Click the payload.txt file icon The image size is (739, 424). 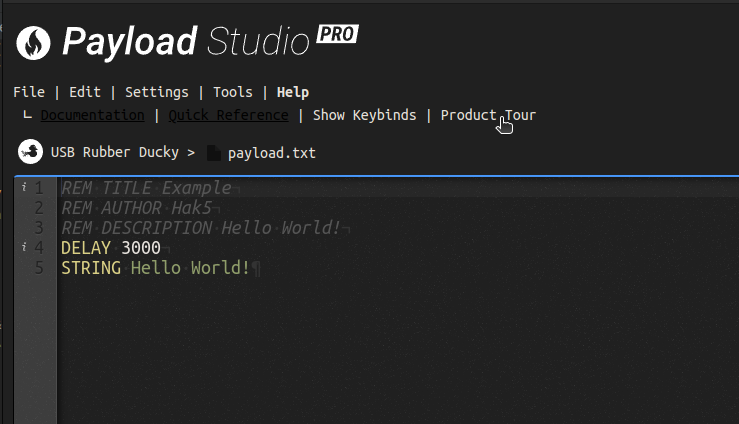[x=213, y=153]
